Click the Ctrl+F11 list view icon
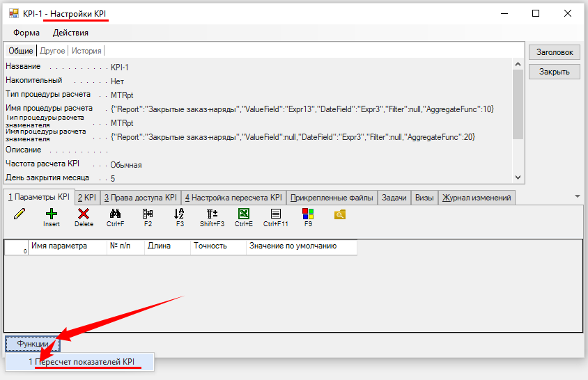Image resolution: width=588 pixels, height=380 pixels. 276,215
